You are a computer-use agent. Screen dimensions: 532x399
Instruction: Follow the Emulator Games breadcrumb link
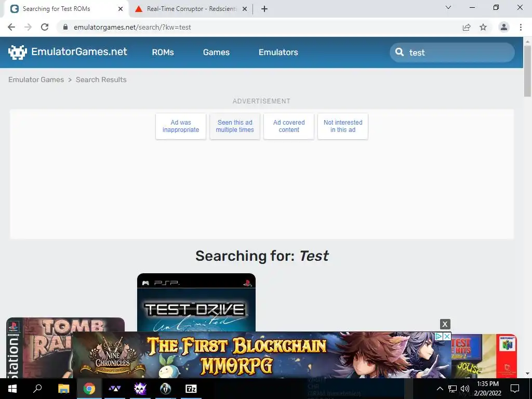[36, 79]
